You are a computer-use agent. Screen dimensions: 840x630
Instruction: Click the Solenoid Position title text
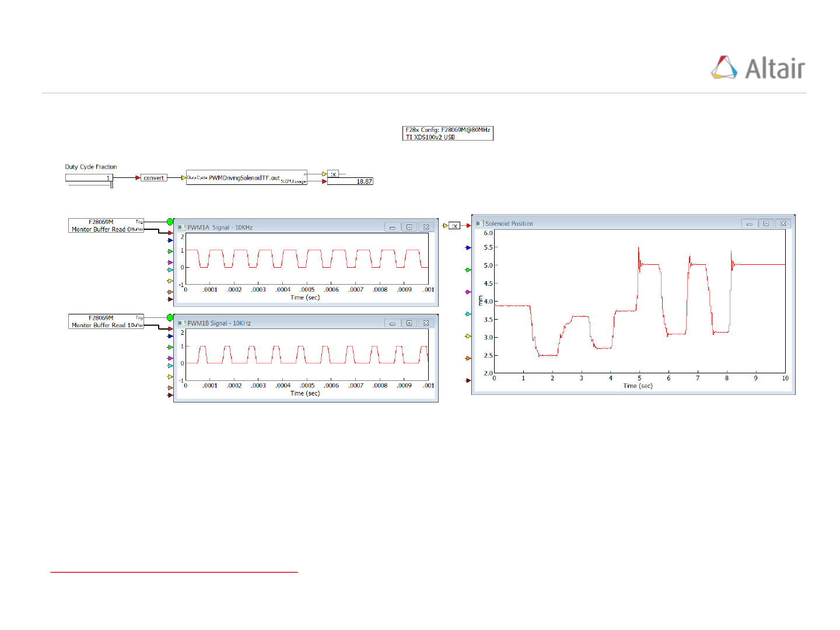509,223
